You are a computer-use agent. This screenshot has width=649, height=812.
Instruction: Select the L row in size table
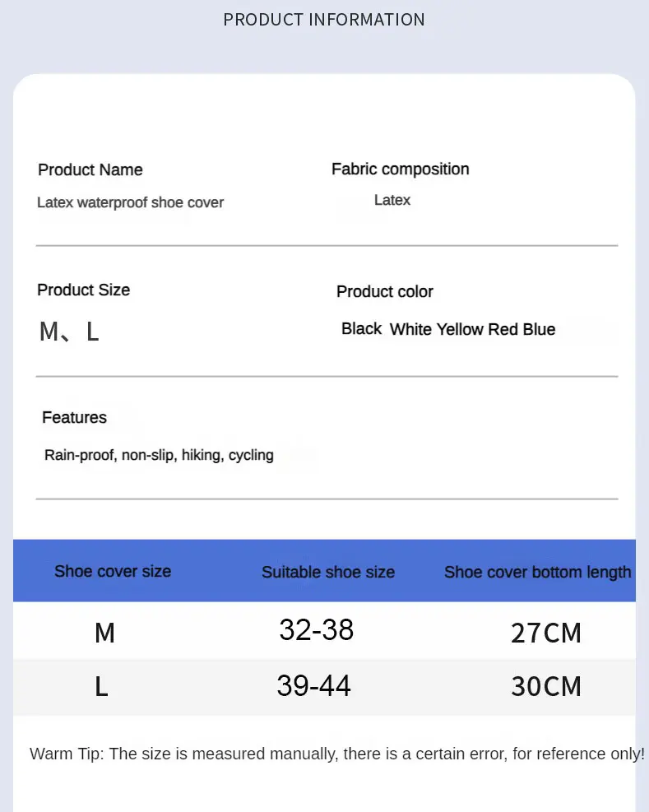click(101, 686)
